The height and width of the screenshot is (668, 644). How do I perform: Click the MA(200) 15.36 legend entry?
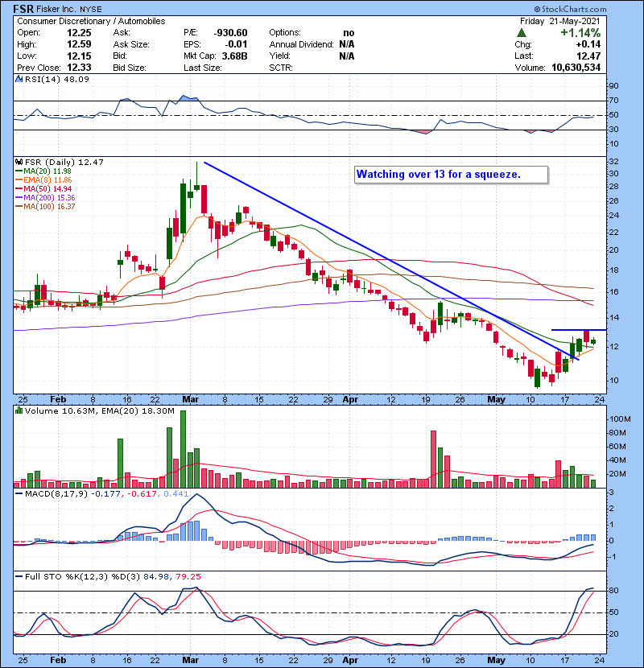pos(46,198)
